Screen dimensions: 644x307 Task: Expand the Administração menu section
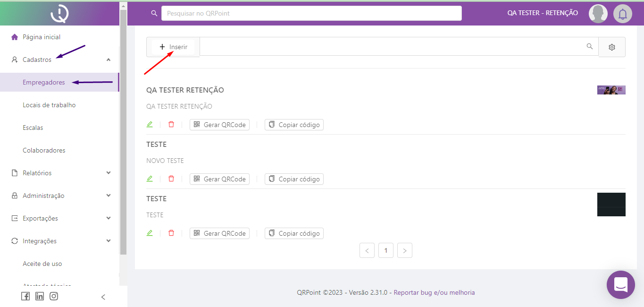coord(108,196)
